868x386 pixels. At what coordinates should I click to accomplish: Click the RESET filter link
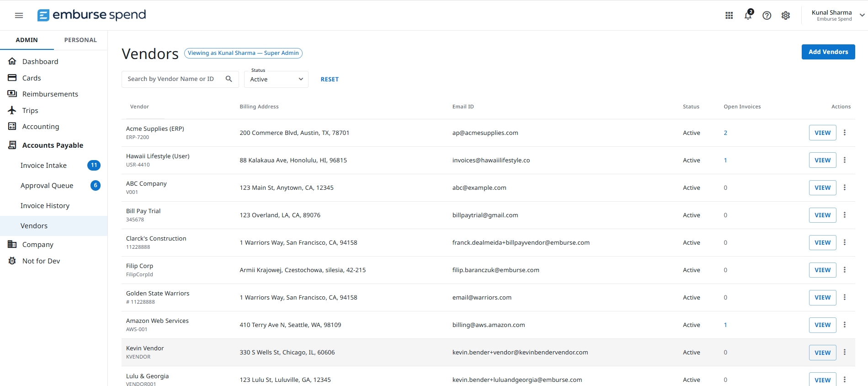pyautogui.click(x=330, y=79)
